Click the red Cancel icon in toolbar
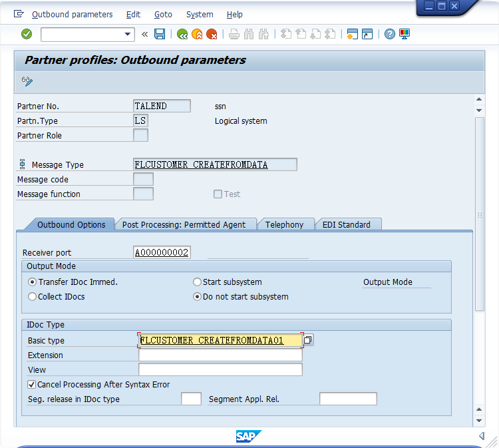Viewport: 499px width, 448px height. click(212, 34)
